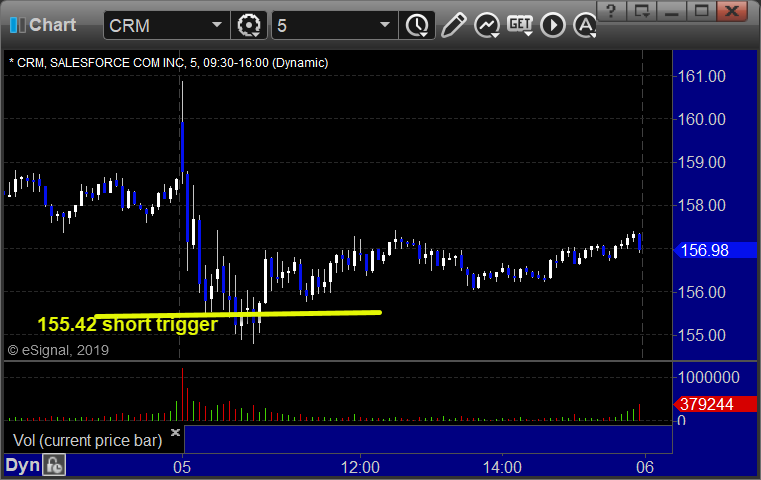761x480 pixels.
Task: Click the 1000000 volume axis label
Action: point(709,377)
